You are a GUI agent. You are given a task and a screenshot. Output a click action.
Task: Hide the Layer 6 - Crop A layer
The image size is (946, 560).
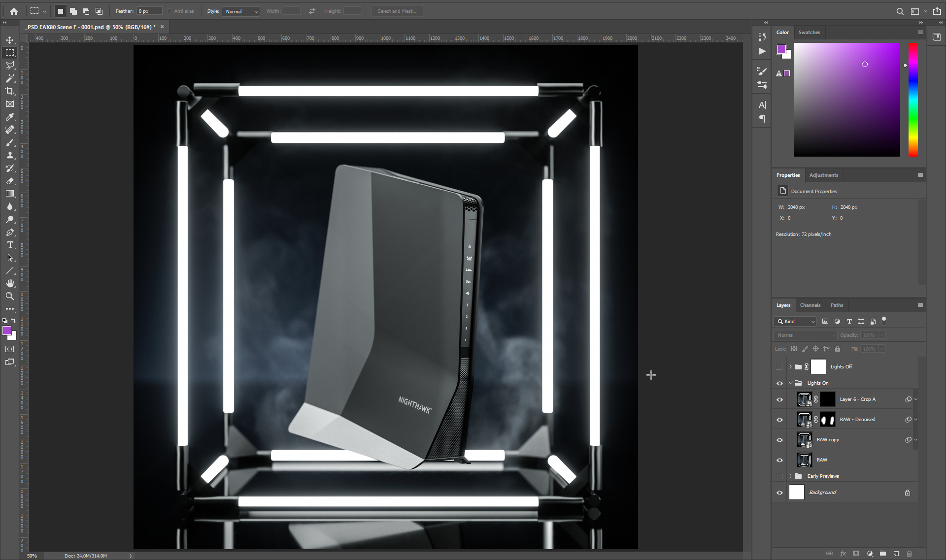[779, 399]
